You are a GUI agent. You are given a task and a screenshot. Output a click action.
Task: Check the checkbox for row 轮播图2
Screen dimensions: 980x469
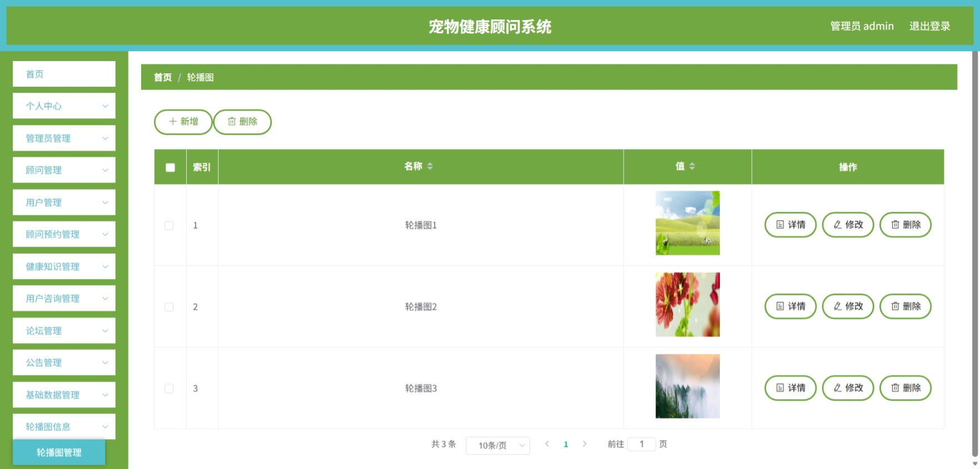point(169,307)
